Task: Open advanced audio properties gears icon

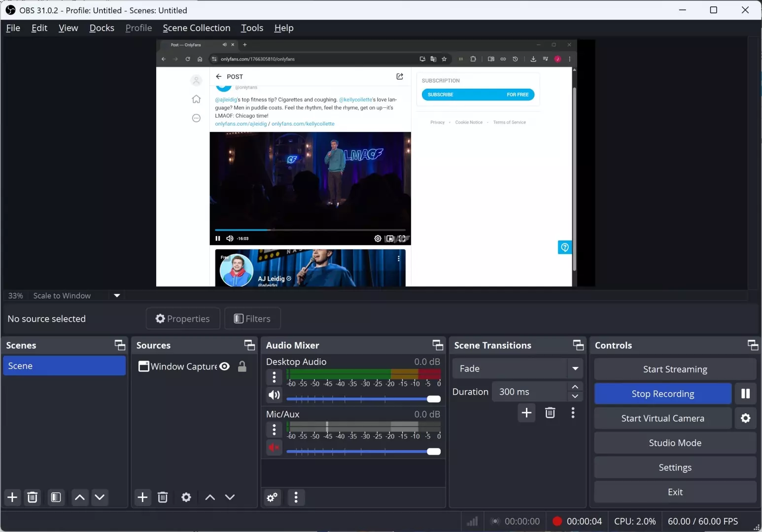Action: (272, 498)
